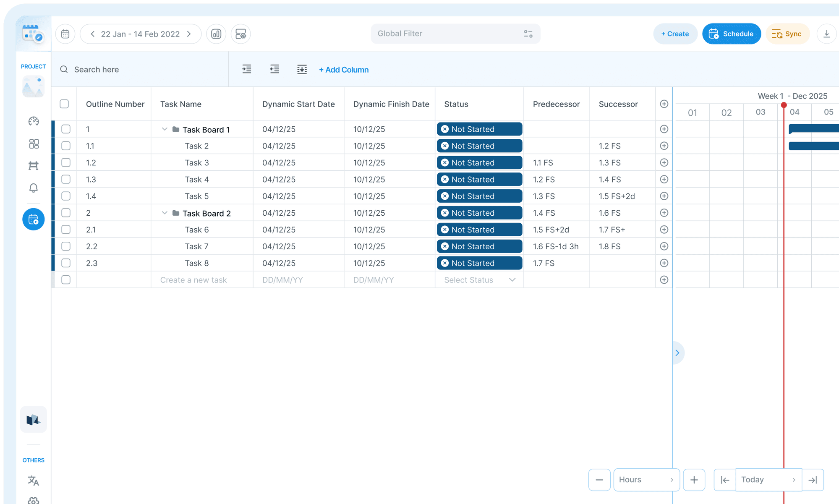Click the Add Column link
This screenshot has width=839, height=504.
(x=344, y=70)
